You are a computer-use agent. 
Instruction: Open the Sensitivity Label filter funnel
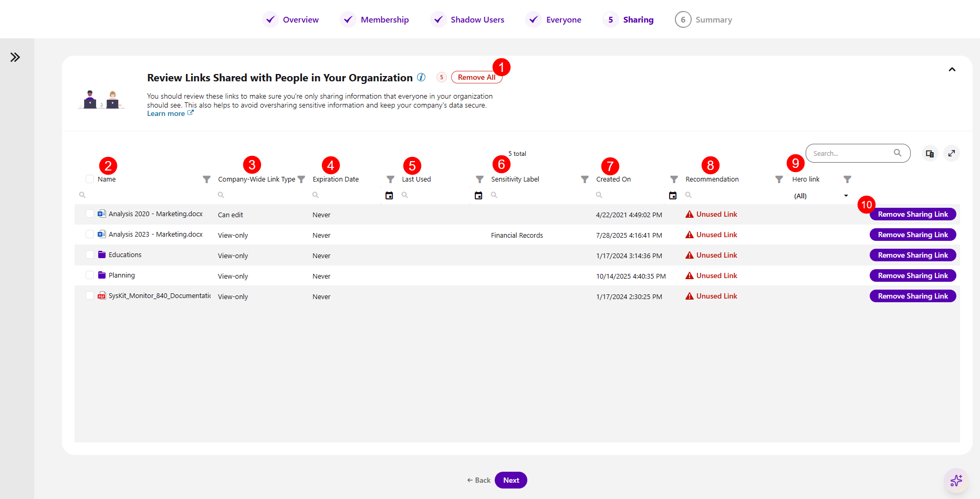585,179
